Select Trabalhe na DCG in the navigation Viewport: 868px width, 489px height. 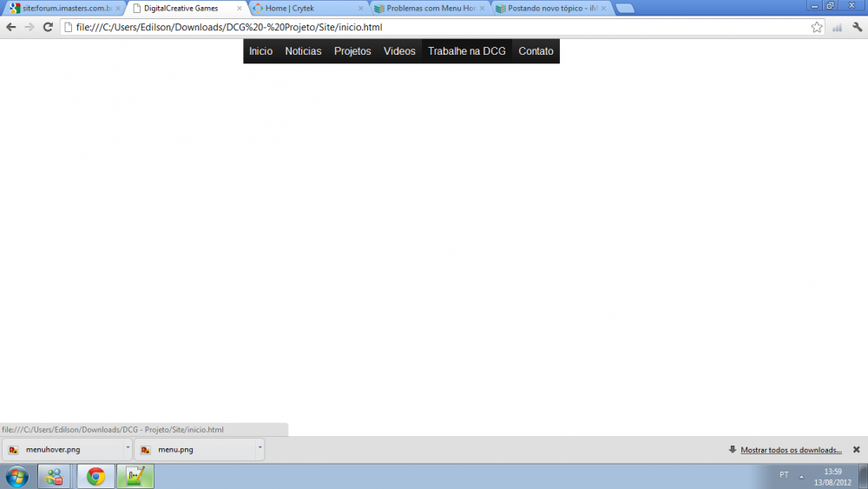[466, 51]
